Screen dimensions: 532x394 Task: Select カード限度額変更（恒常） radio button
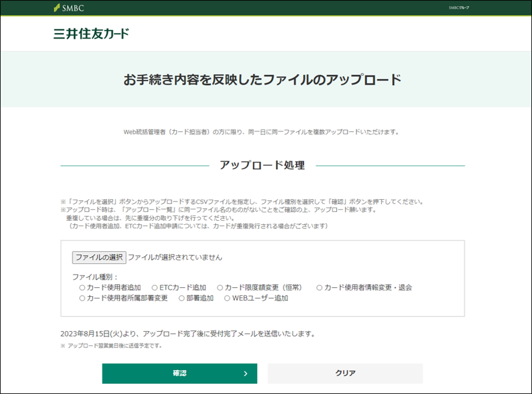click(x=220, y=288)
